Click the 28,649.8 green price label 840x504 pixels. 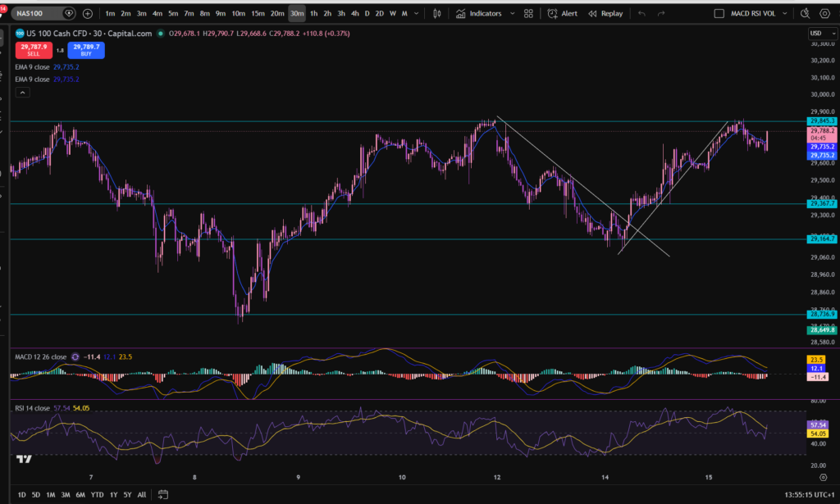(822, 330)
